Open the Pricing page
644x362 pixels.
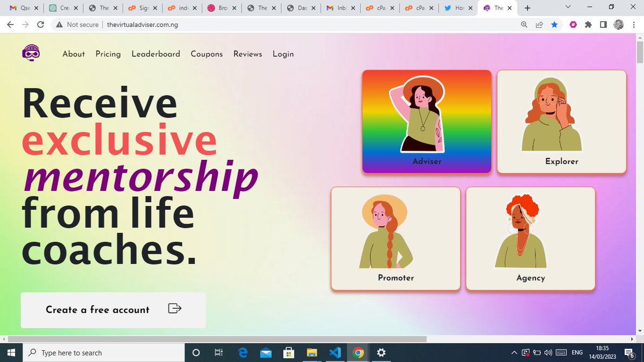click(x=108, y=54)
